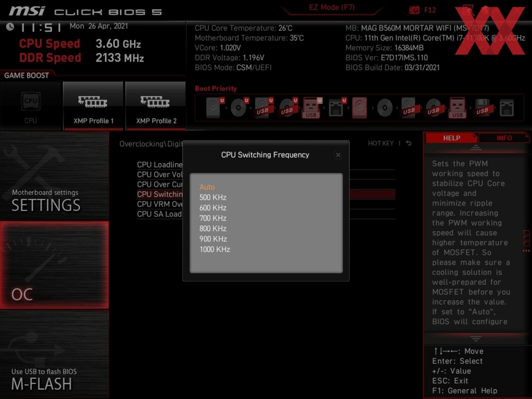Click the back arrow next to HOT KEY

pos(408,143)
